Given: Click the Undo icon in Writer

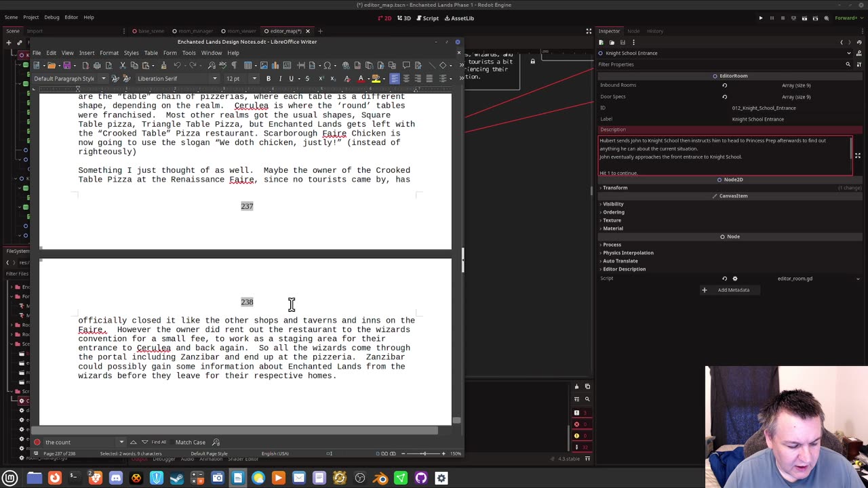Looking at the screenshot, I should pyautogui.click(x=177, y=65).
